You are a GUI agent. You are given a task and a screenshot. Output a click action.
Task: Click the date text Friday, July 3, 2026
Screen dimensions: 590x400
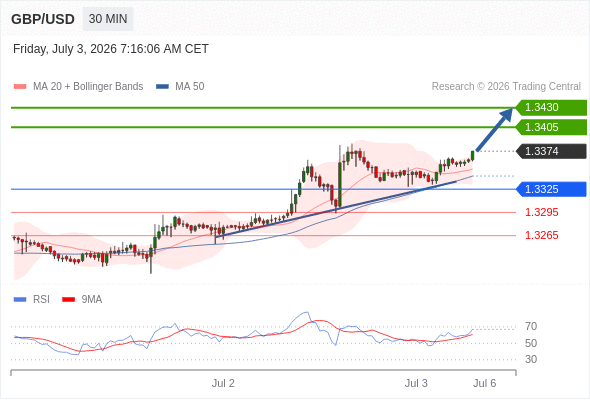click(65, 49)
